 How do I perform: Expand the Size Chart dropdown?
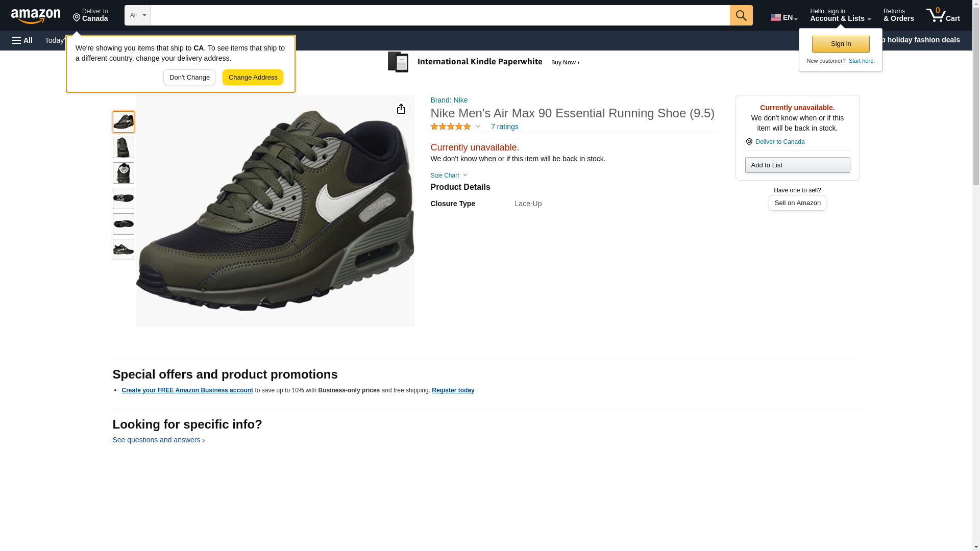point(449,176)
